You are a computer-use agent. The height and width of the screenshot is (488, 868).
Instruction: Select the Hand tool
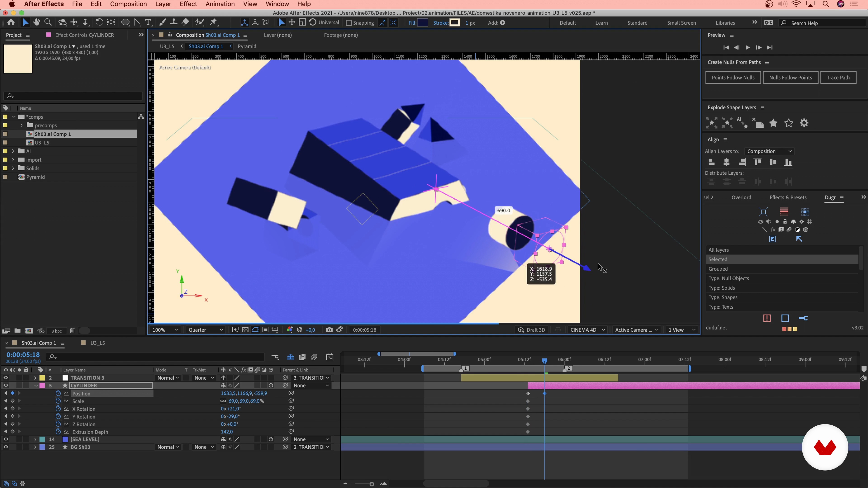(36, 23)
